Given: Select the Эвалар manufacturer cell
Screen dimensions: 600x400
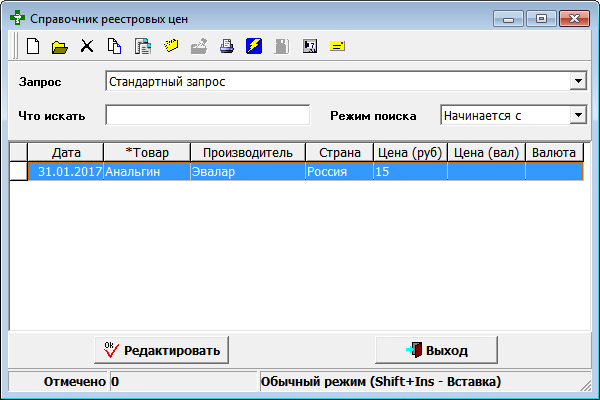Looking at the screenshot, I should pyautogui.click(x=248, y=171).
